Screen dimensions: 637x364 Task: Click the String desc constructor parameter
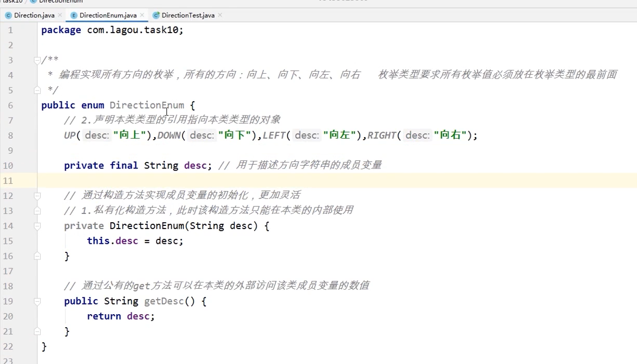(x=221, y=226)
